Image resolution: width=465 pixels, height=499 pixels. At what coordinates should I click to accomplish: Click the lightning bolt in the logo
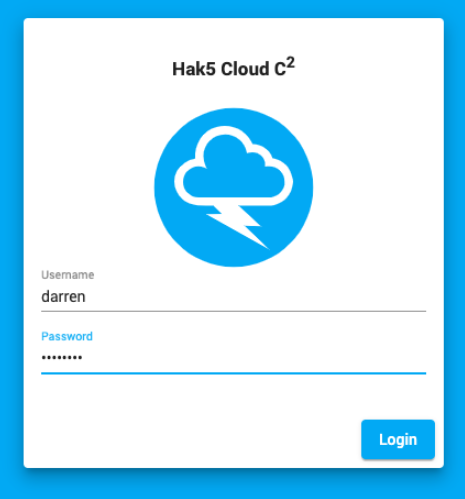238,225
